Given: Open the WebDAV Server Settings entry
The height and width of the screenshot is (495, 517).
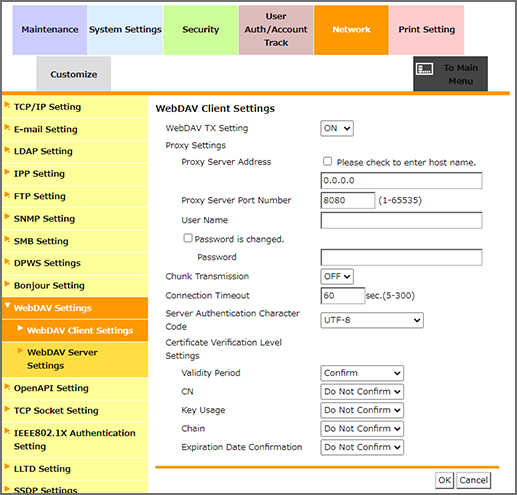Looking at the screenshot, I should pos(75,359).
